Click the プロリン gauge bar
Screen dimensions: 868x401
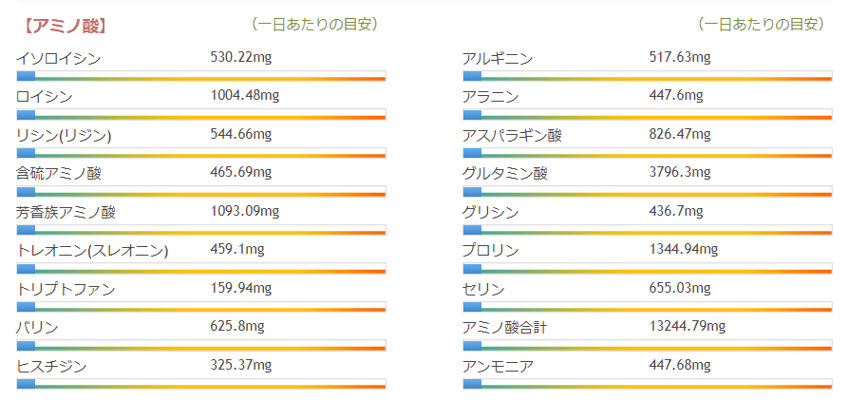pos(647,268)
